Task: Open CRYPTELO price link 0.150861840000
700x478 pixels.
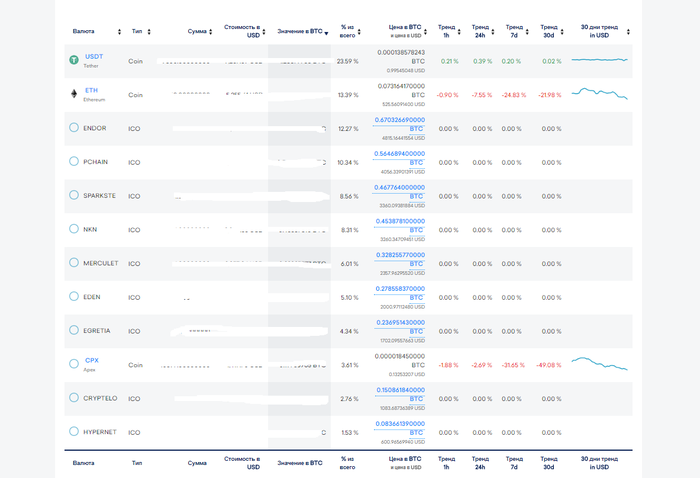Action: pos(400,390)
